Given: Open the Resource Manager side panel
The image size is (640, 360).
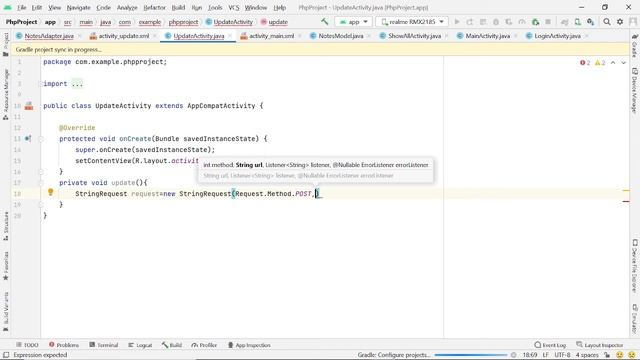Looking at the screenshot, I should pyautogui.click(x=6, y=94).
